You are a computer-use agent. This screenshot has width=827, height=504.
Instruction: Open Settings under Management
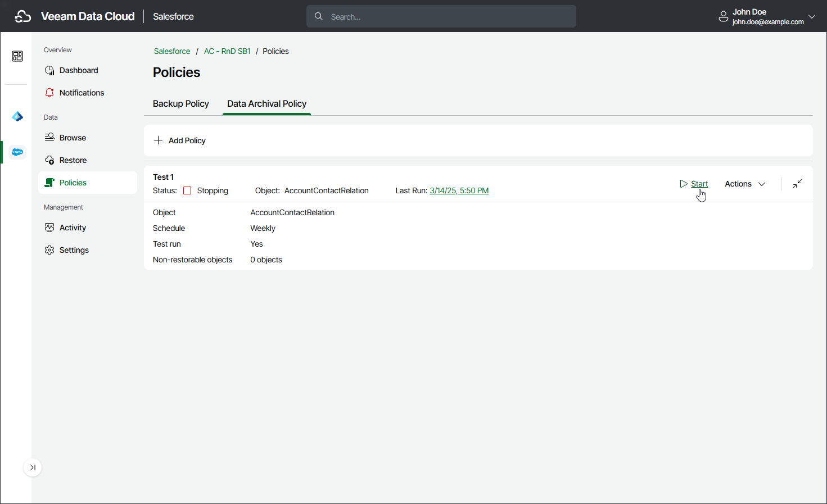coord(88,250)
